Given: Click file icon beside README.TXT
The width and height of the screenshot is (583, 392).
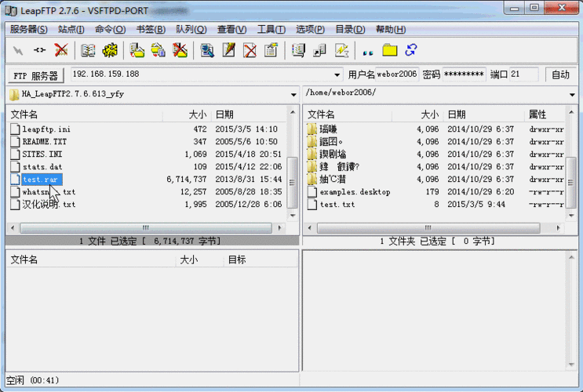Looking at the screenshot, I should click(x=15, y=142).
